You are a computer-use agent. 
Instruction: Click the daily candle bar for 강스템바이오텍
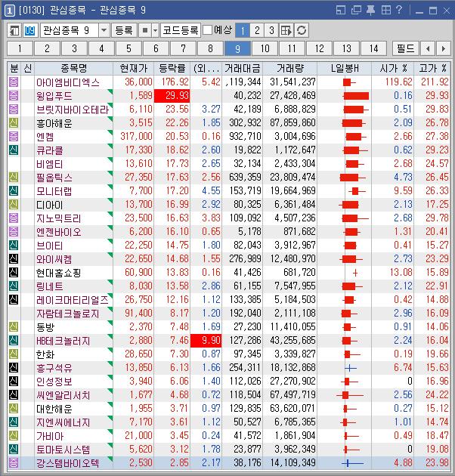pyautogui.click(x=352, y=463)
